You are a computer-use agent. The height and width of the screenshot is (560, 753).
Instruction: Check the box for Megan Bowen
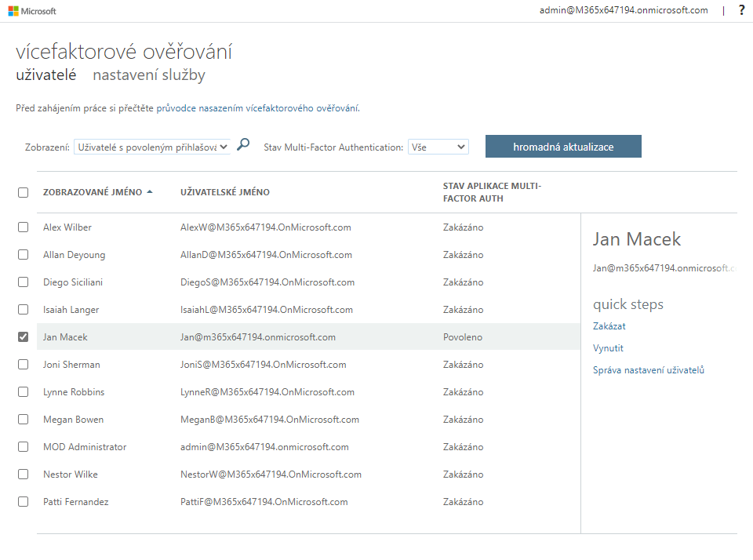23,420
